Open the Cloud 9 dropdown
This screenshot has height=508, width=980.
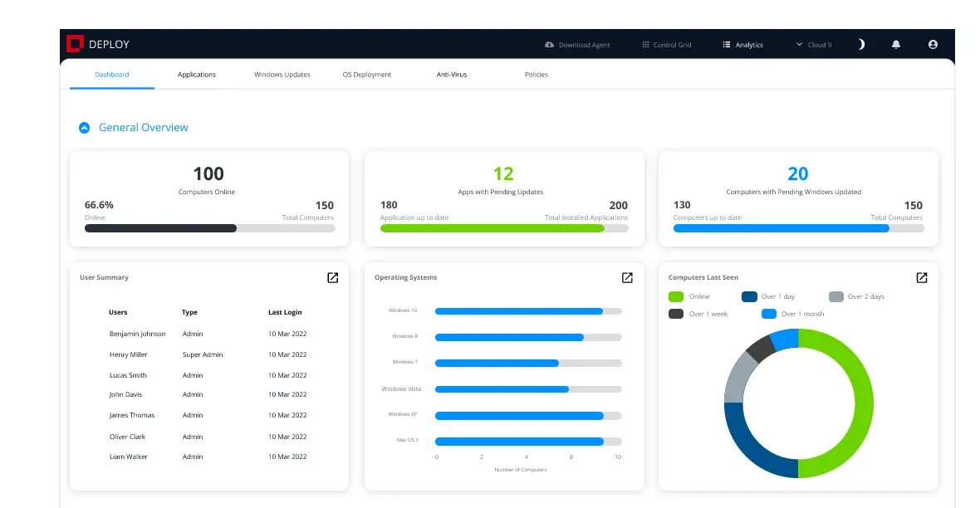coord(813,45)
